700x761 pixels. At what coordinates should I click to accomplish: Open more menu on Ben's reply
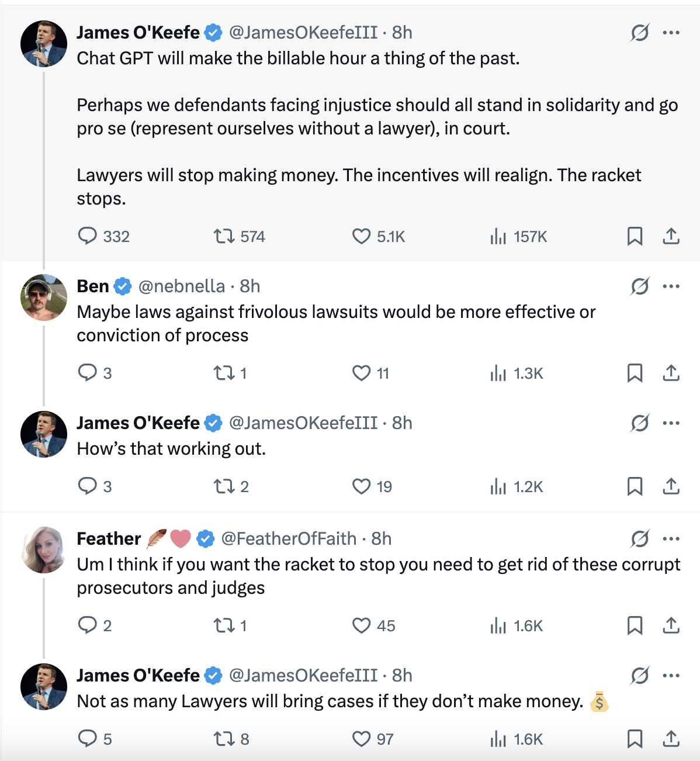click(671, 286)
